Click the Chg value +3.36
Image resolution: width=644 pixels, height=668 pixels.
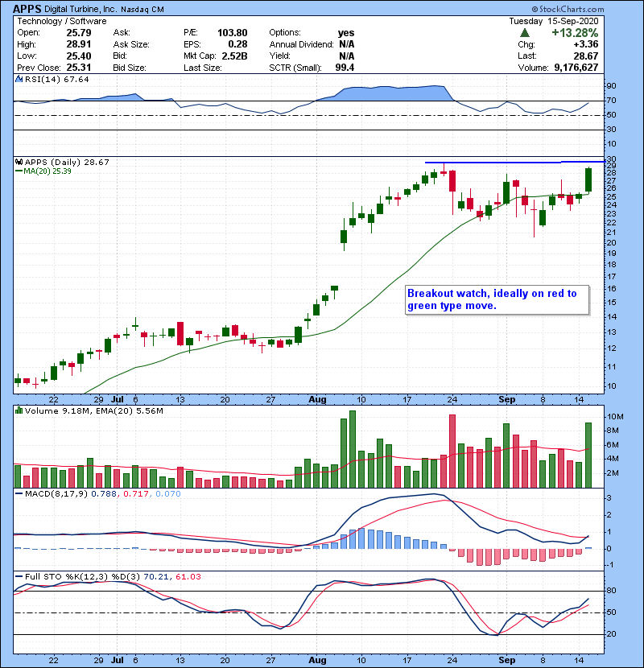click(585, 44)
